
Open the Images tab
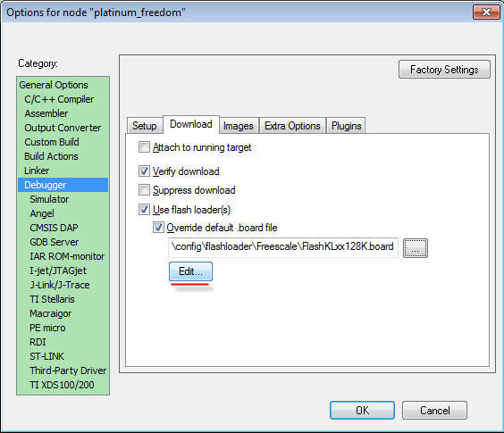(x=239, y=126)
